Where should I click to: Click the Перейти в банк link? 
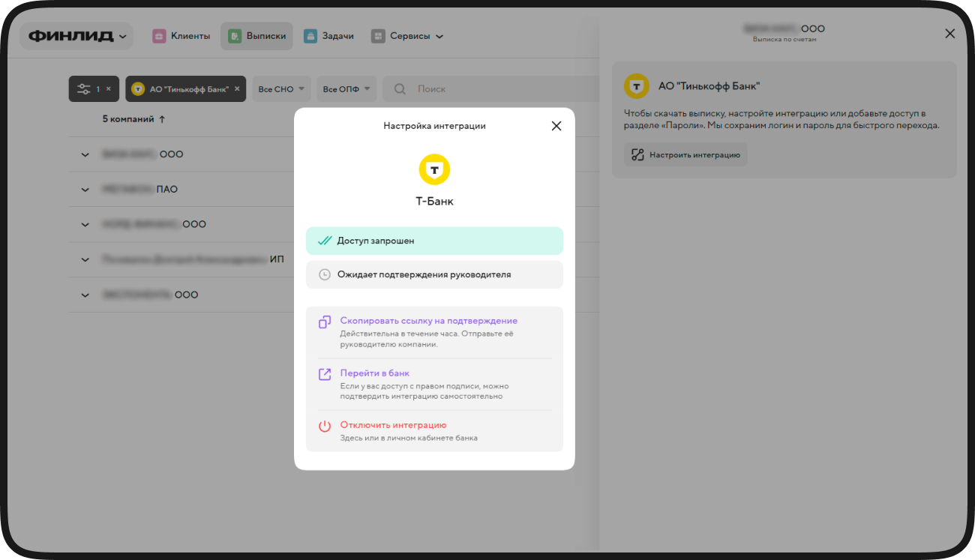[x=375, y=373]
